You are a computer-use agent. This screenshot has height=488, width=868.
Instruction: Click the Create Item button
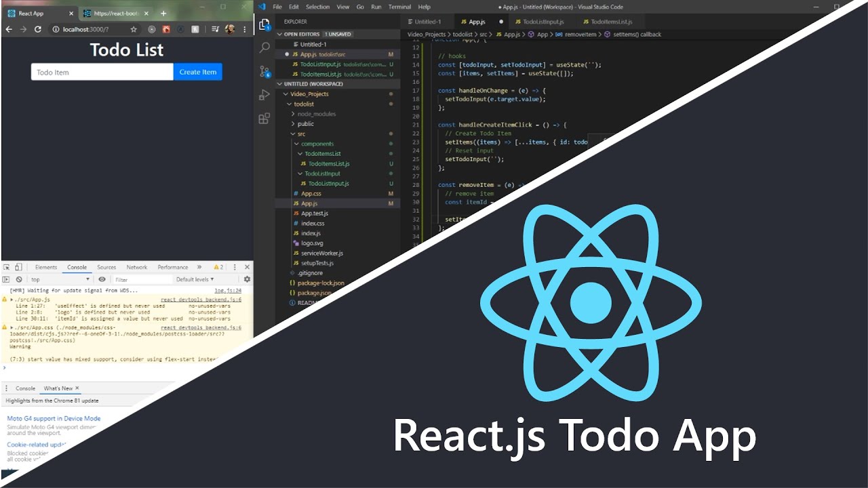tap(198, 73)
